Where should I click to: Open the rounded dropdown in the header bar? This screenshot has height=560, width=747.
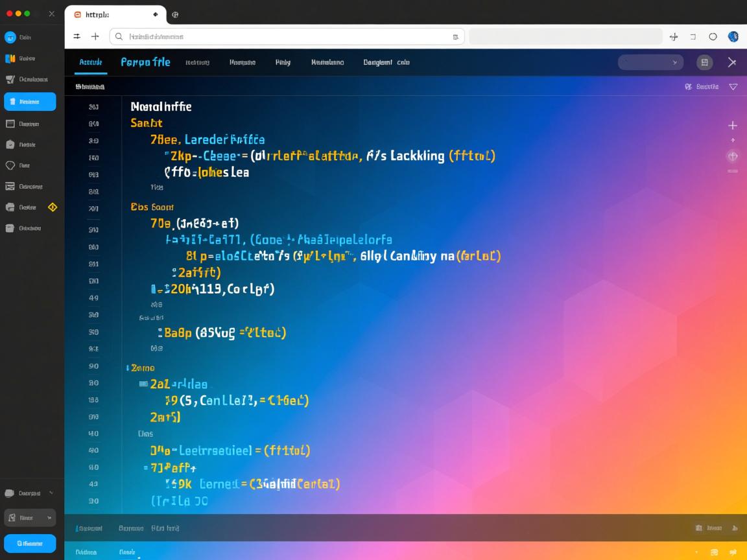(x=650, y=62)
